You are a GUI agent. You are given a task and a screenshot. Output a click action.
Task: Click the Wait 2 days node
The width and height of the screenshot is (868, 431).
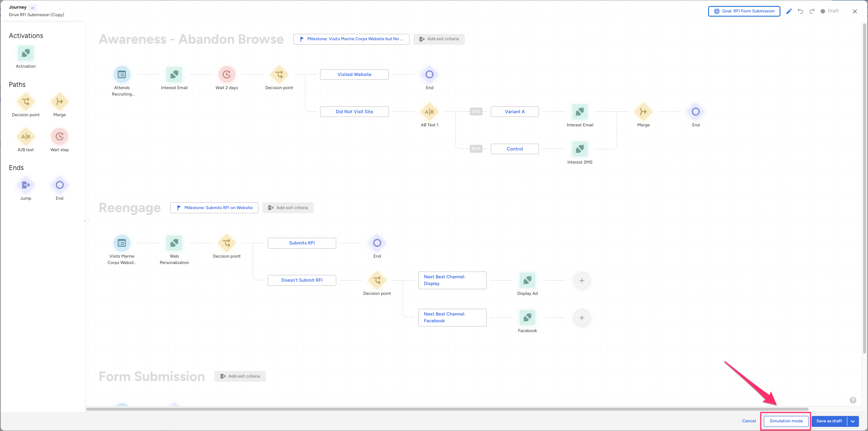click(x=226, y=74)
